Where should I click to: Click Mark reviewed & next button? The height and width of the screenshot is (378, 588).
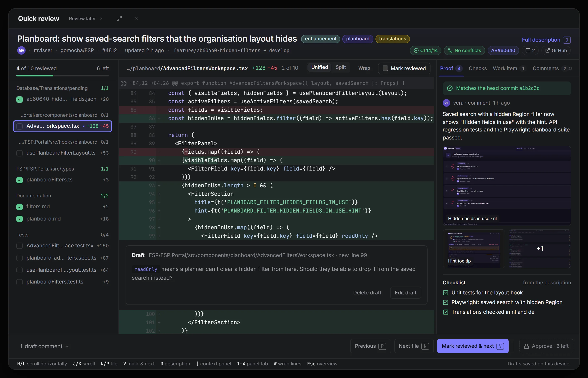pos(473,346)
